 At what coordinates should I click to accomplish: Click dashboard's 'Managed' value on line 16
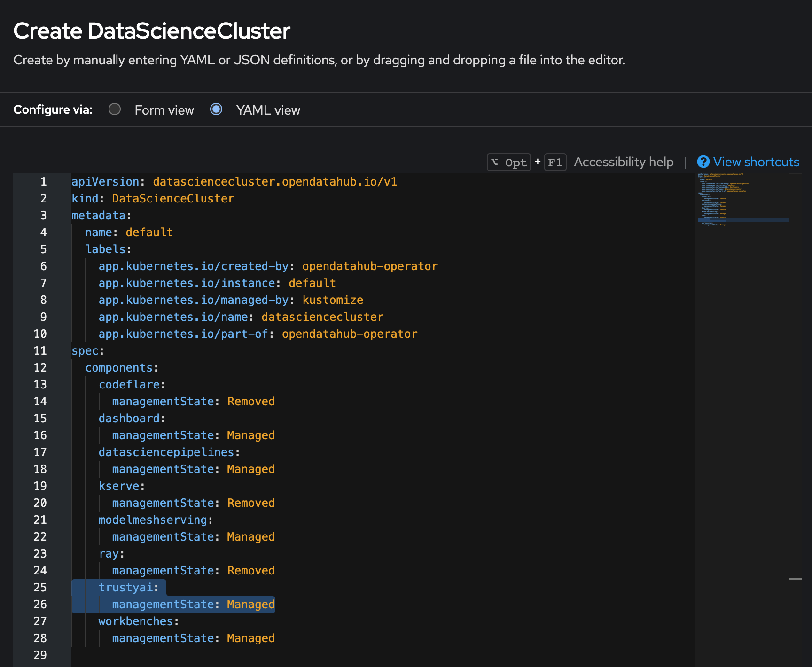[251, 435]
